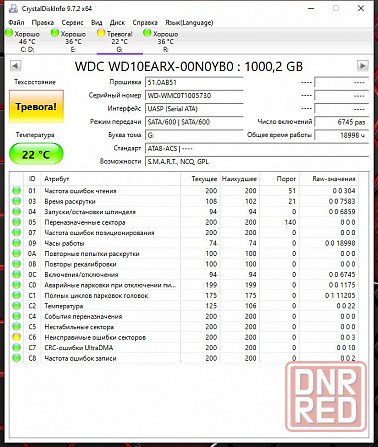Click green status icon of attribute 07
378x447 pixels.
point(16,232)
